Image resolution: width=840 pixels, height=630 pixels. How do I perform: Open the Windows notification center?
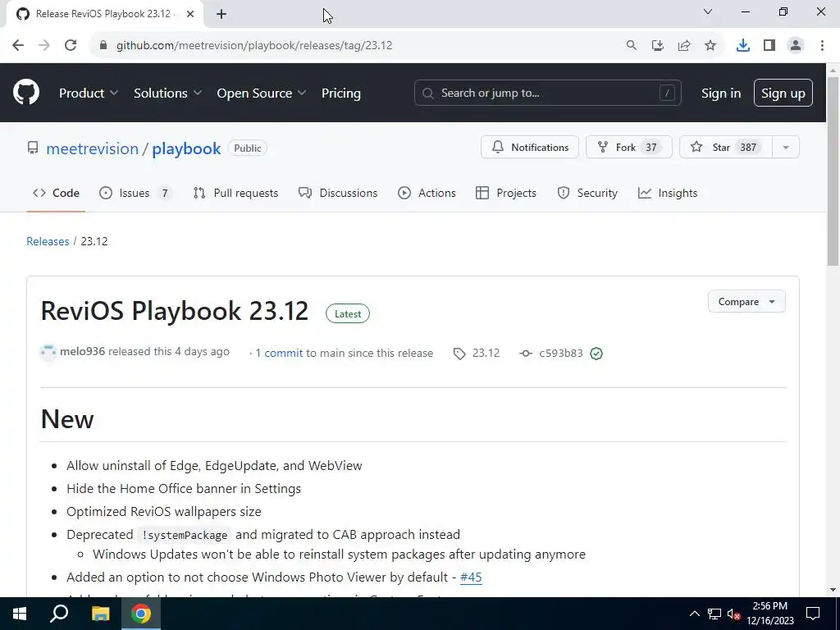[x=813, y=614]
